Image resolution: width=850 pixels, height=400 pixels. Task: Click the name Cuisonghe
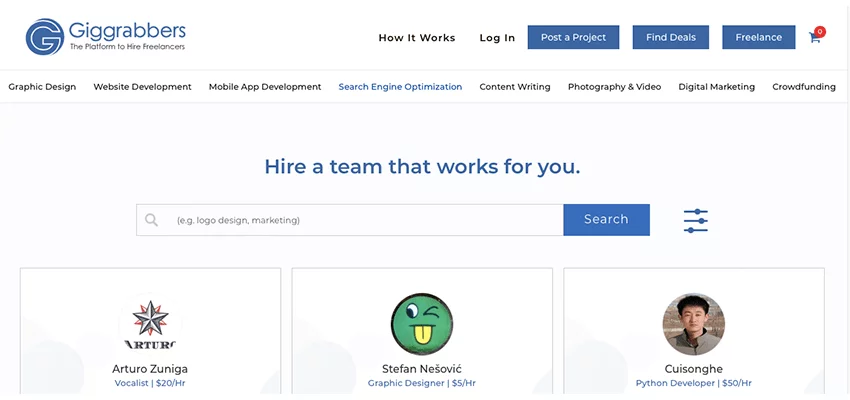coord(693,369)
